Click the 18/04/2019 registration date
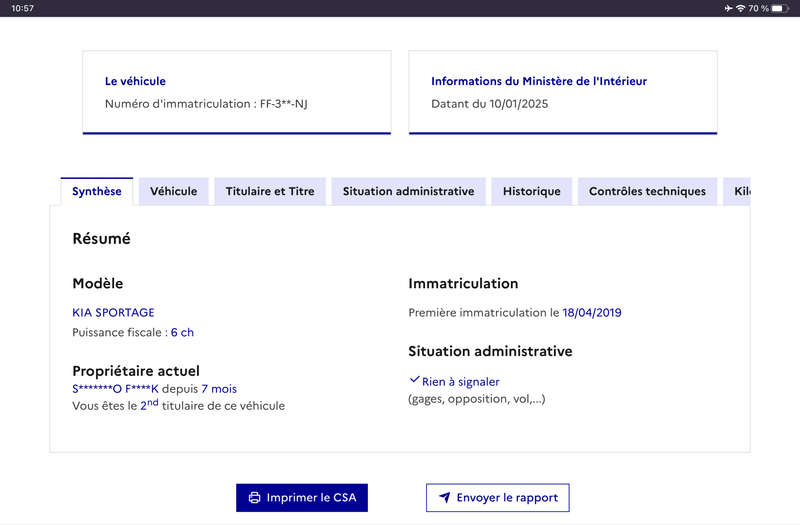 592,312
